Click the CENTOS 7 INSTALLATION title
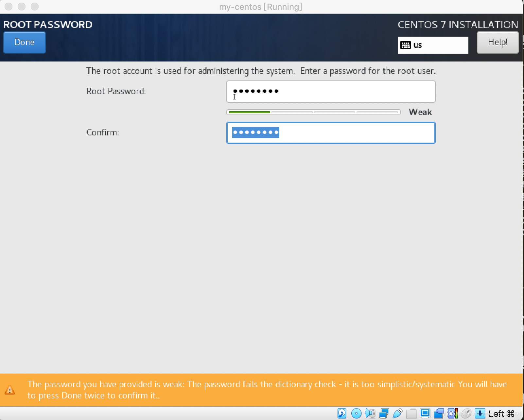The width and height of the screenshot is (524, 420). 458,25
